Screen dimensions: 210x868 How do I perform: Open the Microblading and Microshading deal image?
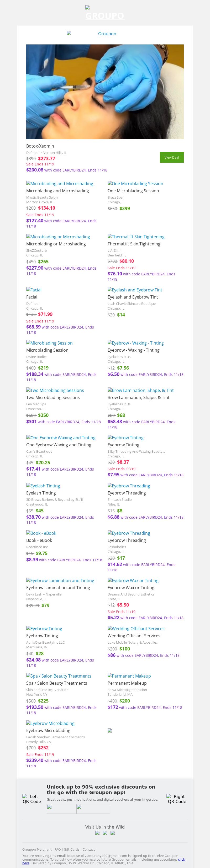[x=60, y=184]
